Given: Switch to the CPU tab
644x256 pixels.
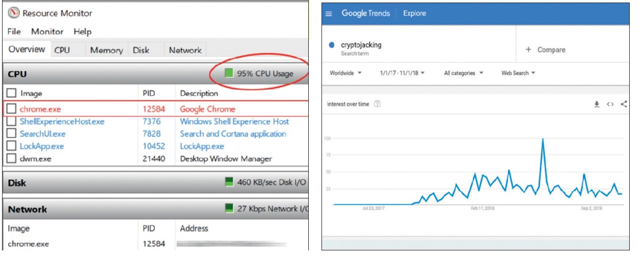Looking at the screenshot, I should pyautogui.click(x=62, y=50).
